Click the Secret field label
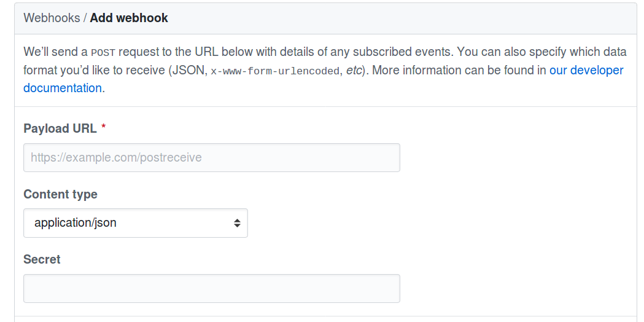Screen dimensions: 644x322 tap(42, 259)
